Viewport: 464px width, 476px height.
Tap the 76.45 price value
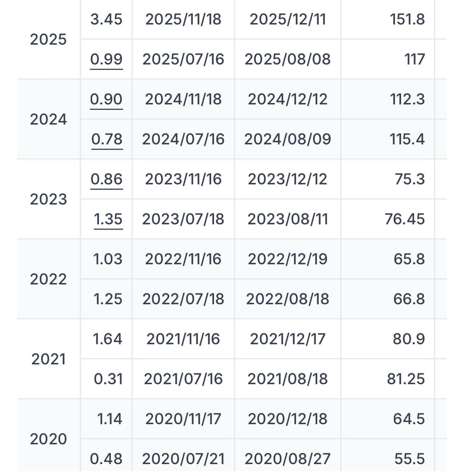(x=405, y=219)
